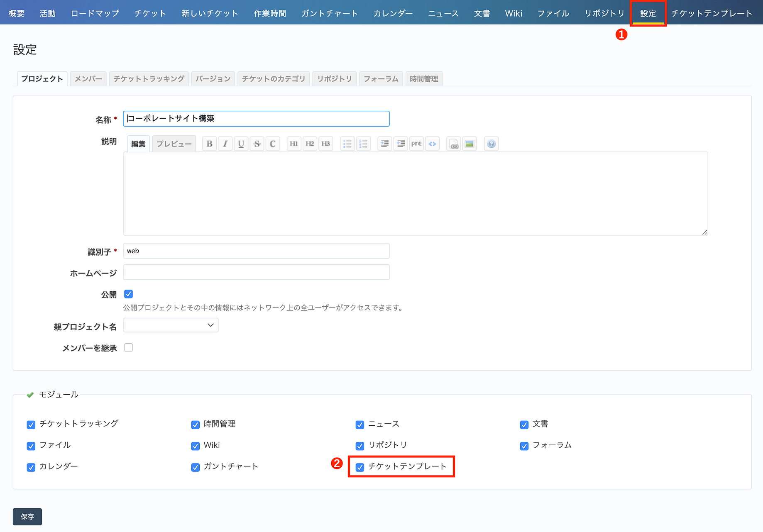Select the strikethrough formatting icon

pyautogui.click(x=257, y=144)
